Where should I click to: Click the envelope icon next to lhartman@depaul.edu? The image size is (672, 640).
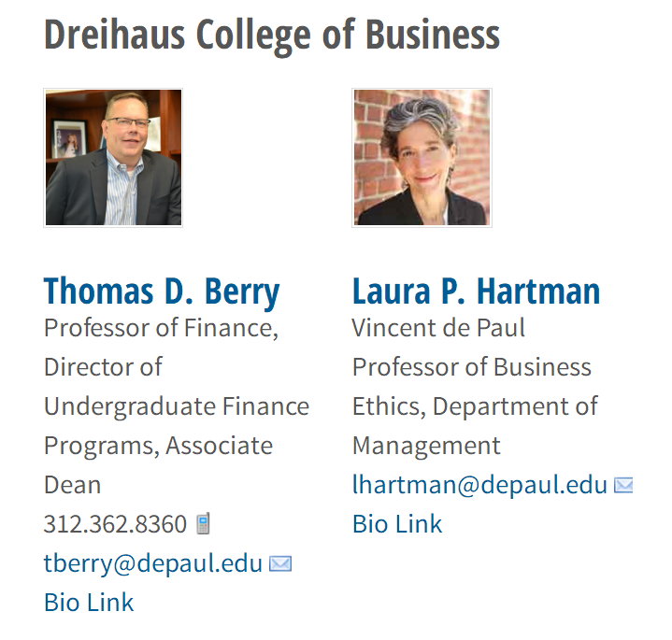click(x=623, y=485)
